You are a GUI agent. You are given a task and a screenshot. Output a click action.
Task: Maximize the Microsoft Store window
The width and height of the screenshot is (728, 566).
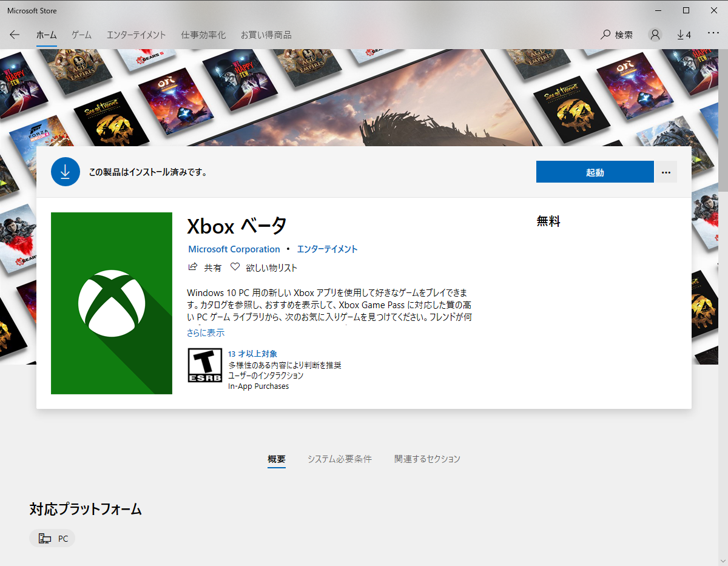[x=686, y=10]
